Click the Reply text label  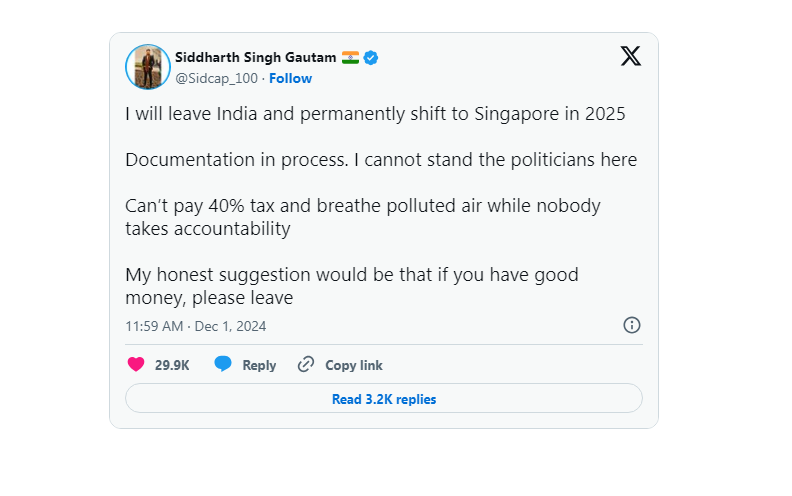(259, 365)
